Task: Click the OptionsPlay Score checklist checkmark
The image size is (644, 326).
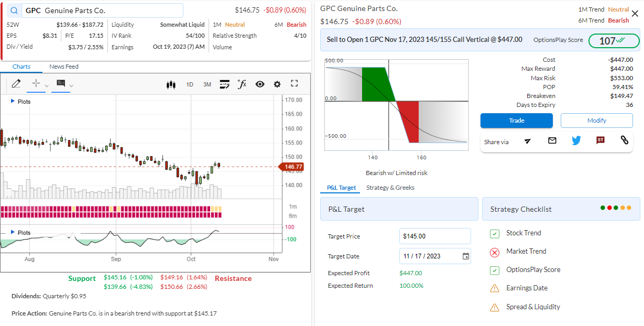Action: 495,270
